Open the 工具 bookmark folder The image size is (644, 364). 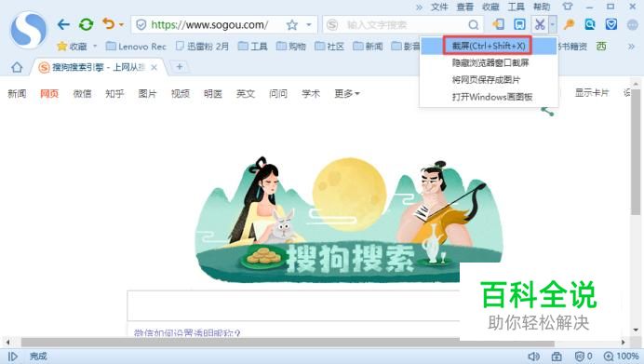point(252,46)
